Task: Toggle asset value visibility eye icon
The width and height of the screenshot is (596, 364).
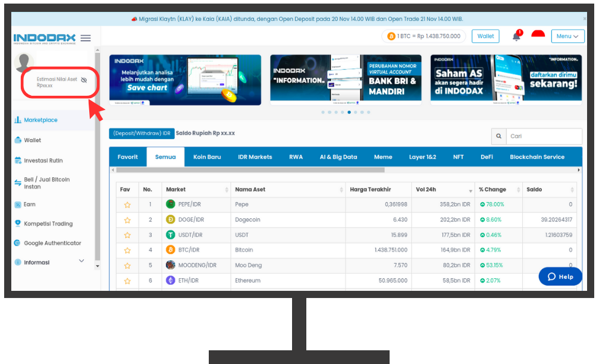Action: [84, 80]
